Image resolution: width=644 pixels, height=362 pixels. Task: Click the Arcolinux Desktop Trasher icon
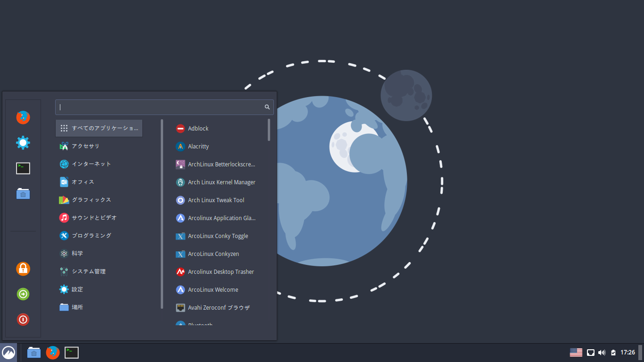180,272
